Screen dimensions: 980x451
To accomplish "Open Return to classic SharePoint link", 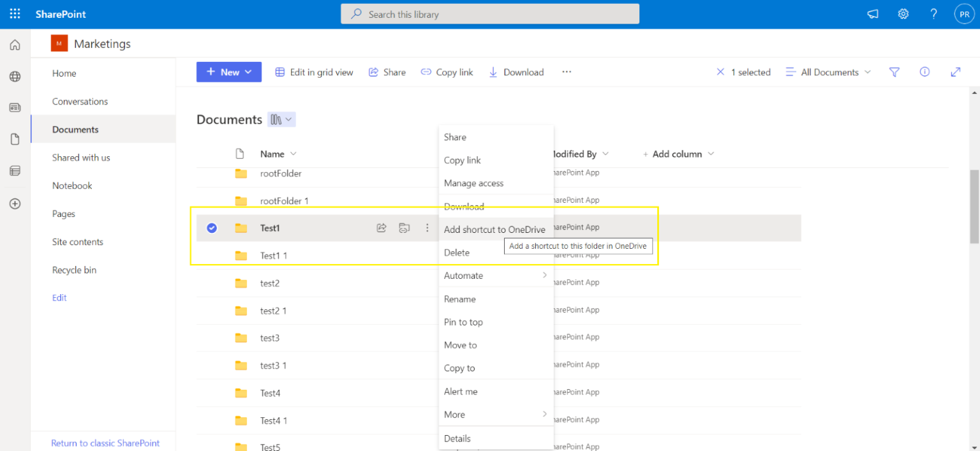I will coord(105,443).
